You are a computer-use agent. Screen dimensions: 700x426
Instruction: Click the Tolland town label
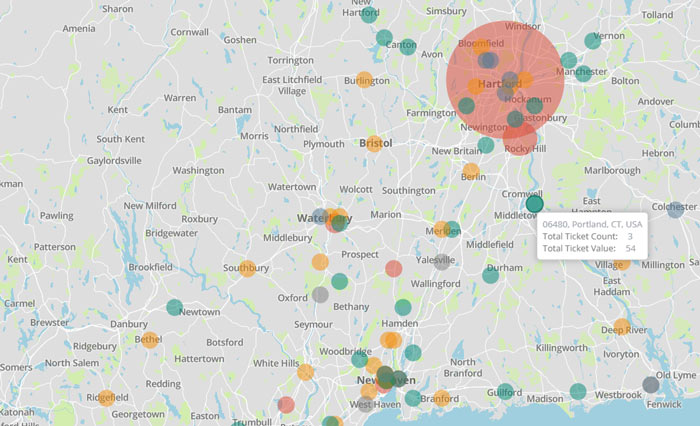[x=657, y=15]
